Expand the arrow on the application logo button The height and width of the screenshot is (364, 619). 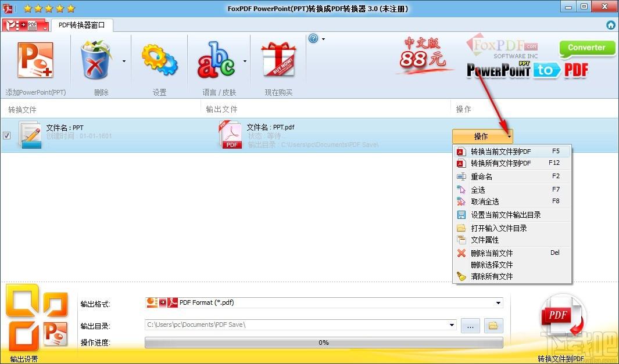45,29
